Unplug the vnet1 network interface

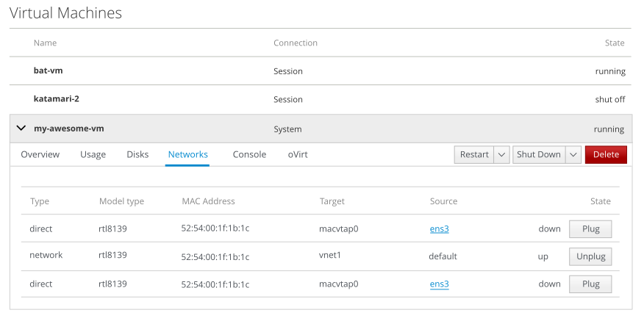click(x=590, y=257)
